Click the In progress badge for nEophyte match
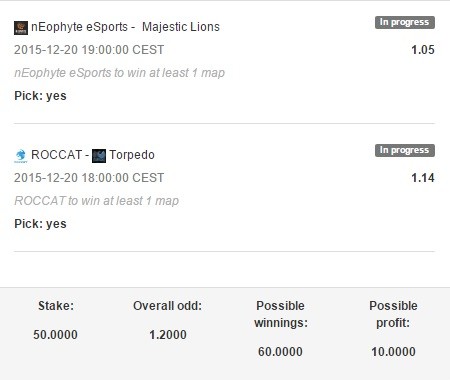The image size is (450, 380). tap(405, 22)
